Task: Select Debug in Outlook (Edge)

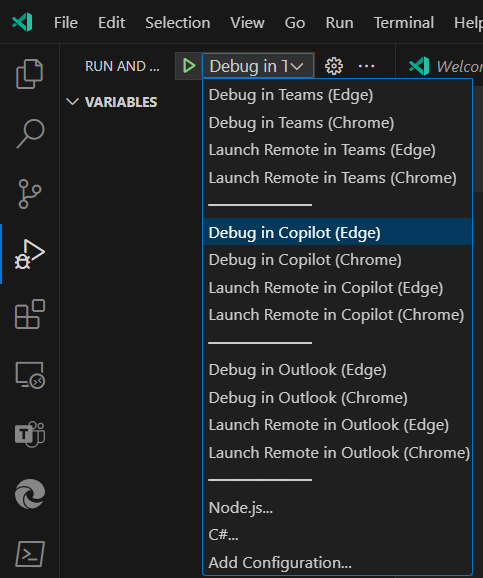Action: 337,370
